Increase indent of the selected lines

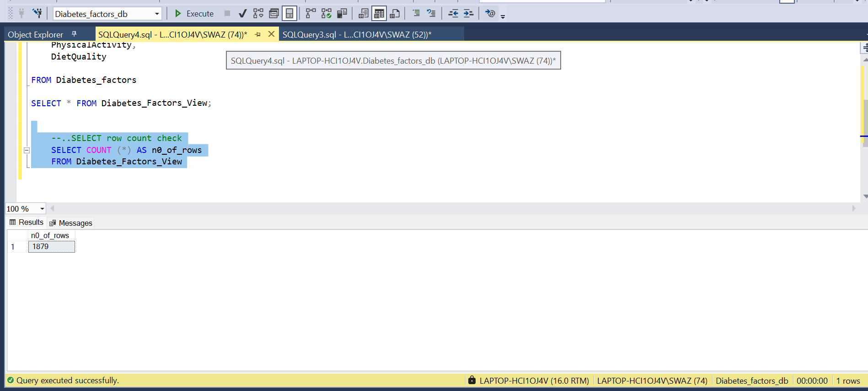coord(468,13)
